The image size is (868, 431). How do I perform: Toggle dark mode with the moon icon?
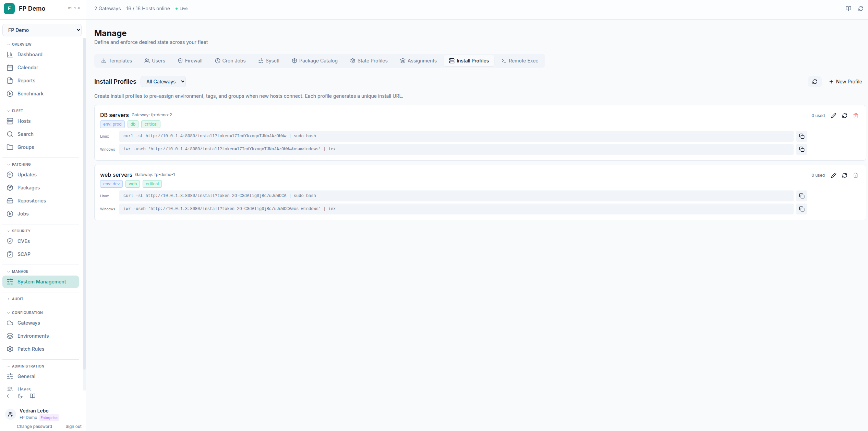click(x=20, y=396)
